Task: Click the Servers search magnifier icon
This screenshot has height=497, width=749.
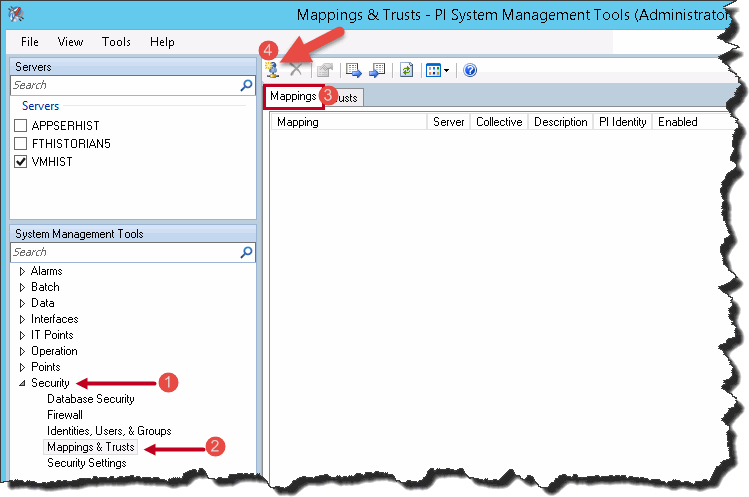Action: [246, 86]
